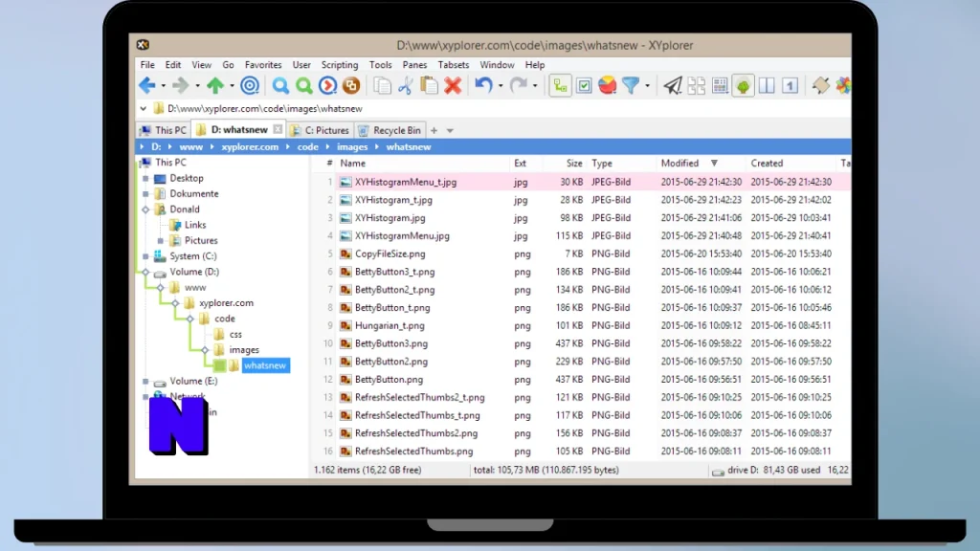This screenshot has height=551, width=980.
Task: Go up one folder with green arrow
Action: [x=215, y=85]
